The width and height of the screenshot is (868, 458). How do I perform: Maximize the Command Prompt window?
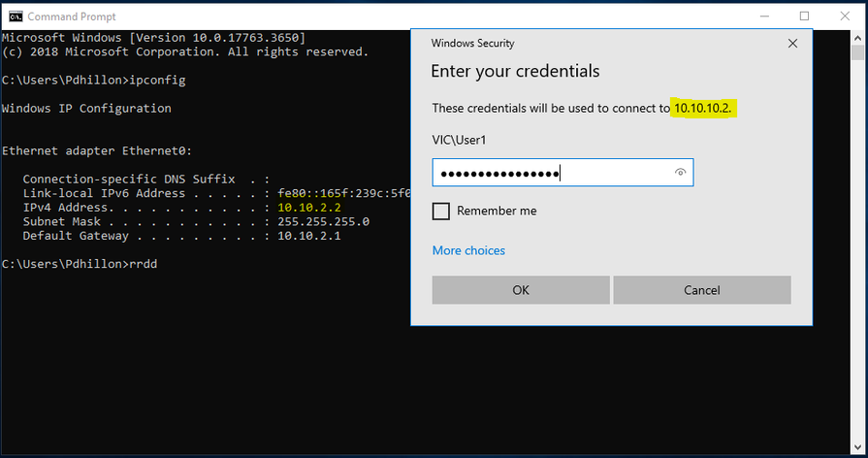(x=804, y=16)
